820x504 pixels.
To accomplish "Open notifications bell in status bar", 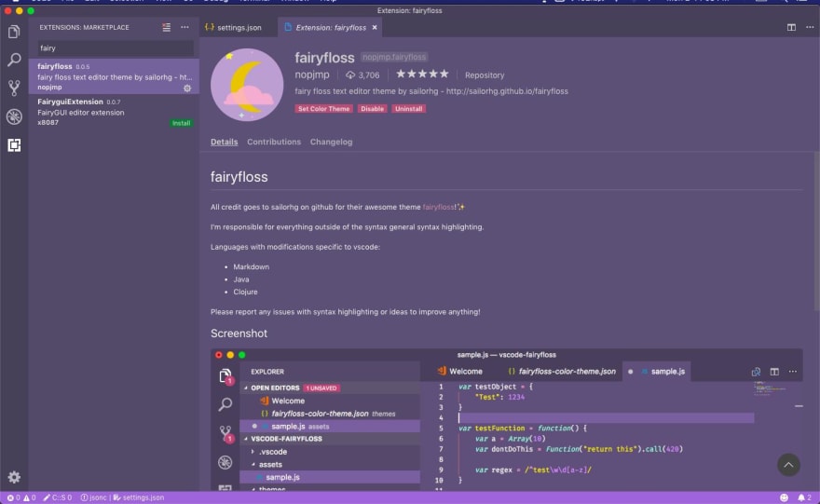I will (x=804, y=497).
